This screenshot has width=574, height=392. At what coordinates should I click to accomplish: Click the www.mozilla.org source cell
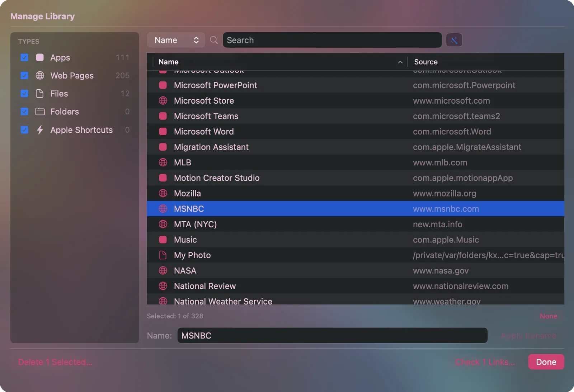tap(444, 193)
